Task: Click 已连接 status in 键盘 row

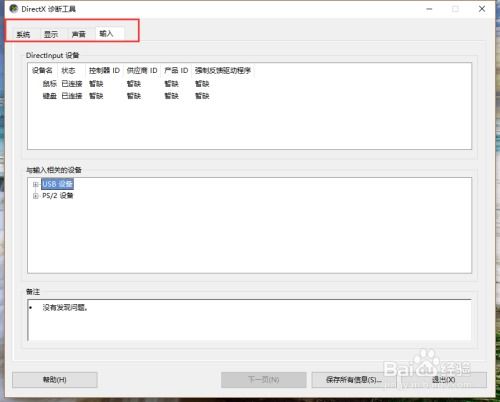Action: [x=72, y=96]
